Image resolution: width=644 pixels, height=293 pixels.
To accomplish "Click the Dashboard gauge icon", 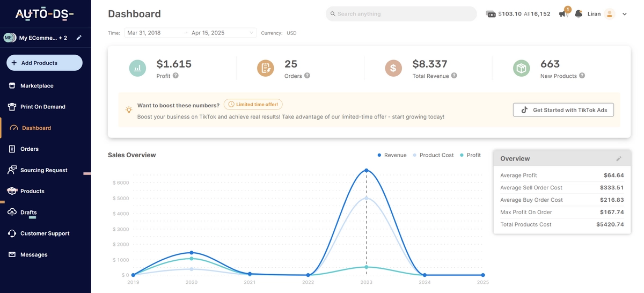I will pos(13,128).
